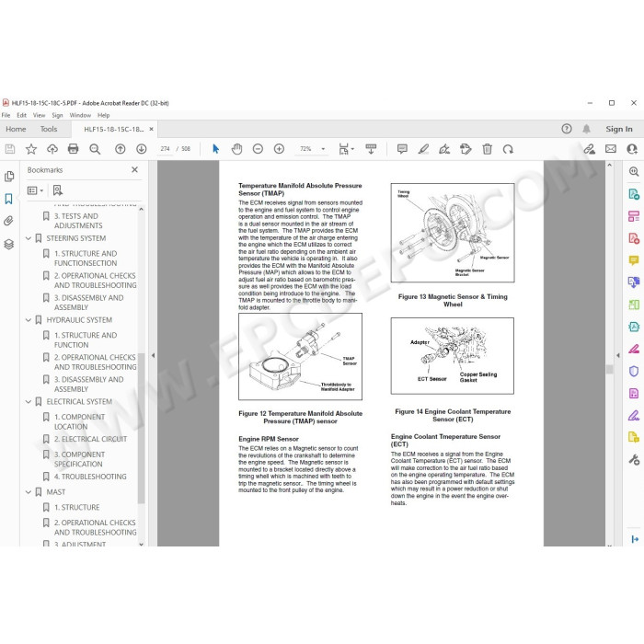Image resolution: width=644 pixels, height=644 pixels.
Task: Open the Help question mark icon
Action: click(567, 129)
